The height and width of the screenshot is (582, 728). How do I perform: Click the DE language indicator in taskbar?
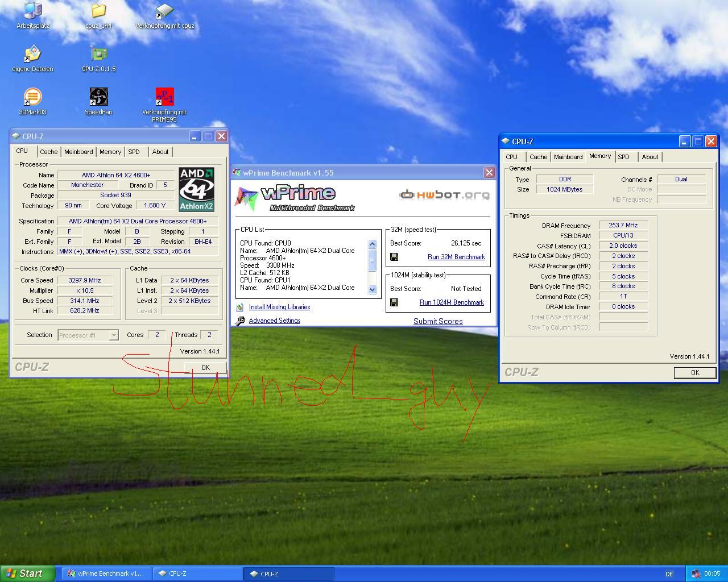coord(669,574)
